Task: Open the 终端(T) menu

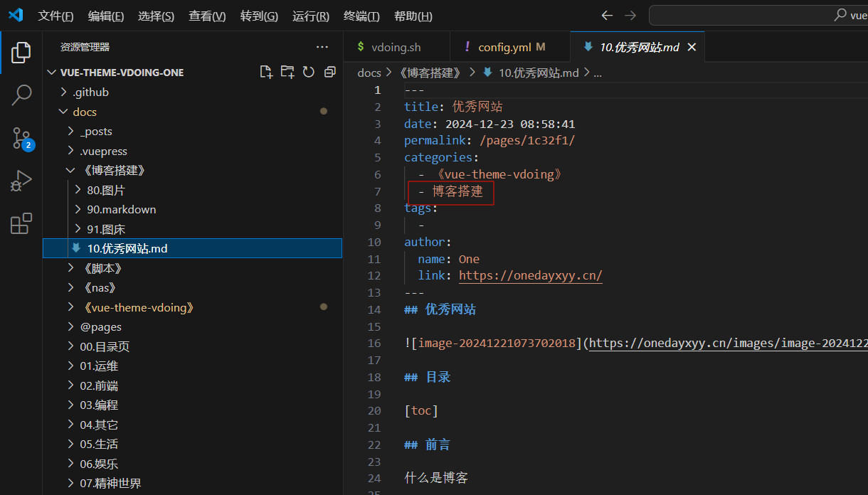Action: click(361, 16)
